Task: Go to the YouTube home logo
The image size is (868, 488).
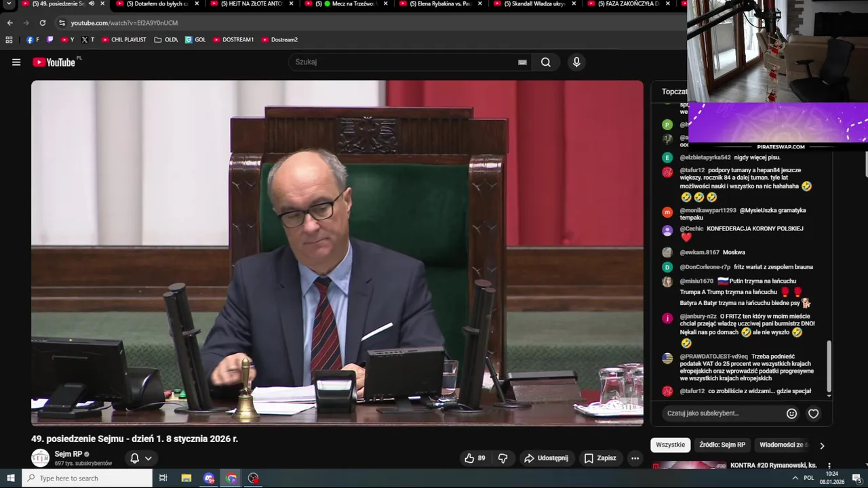Action: pyautogui.click(x=54, y=62)
